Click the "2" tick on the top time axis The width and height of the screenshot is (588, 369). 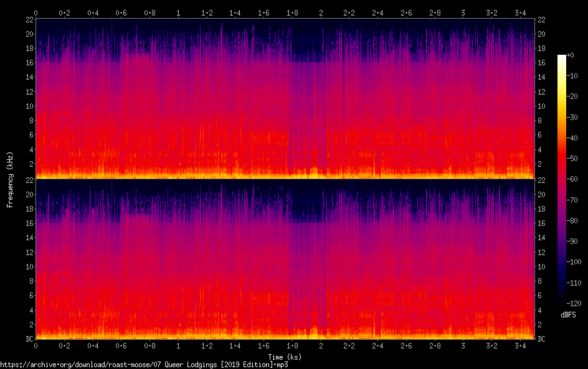pos(321,12)
